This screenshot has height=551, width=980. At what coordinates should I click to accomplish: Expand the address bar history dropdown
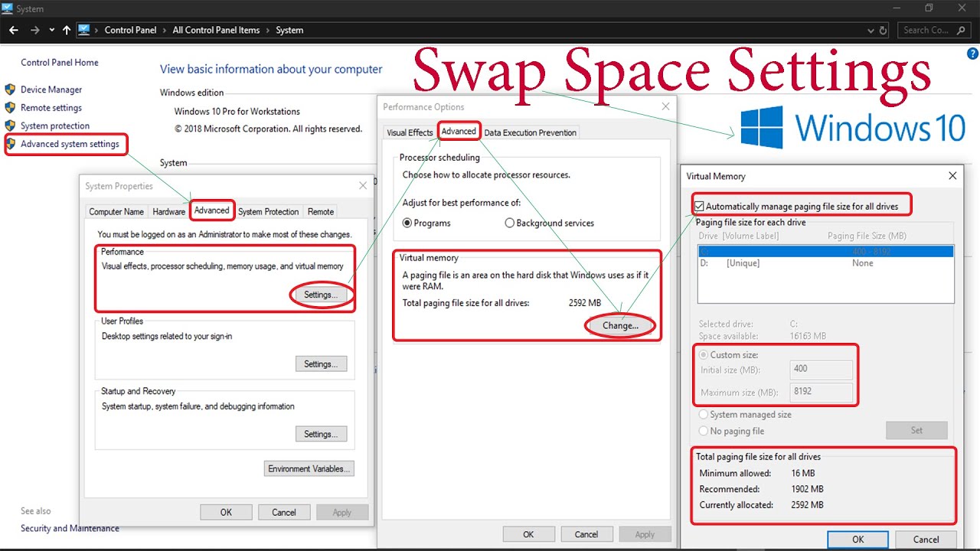point(871,31)
